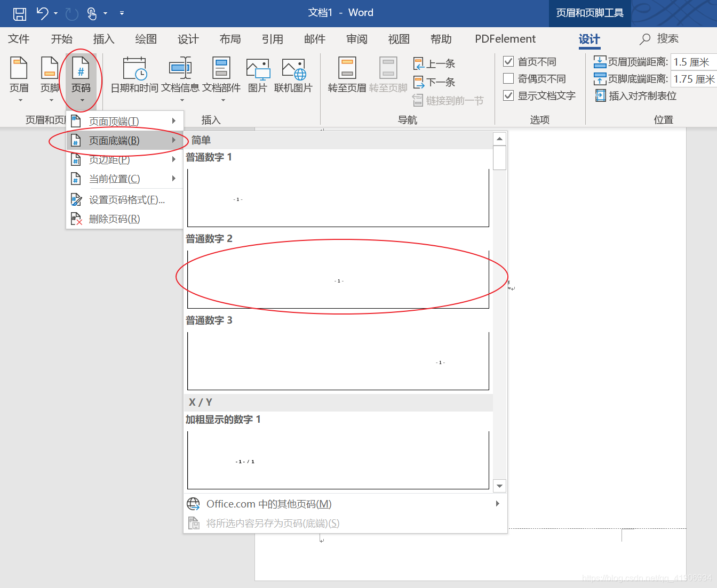The height and width of the screenshot is (588, 717).
Task: Switch to the 绘图 Draw tab
Action: tap(146, 39)
